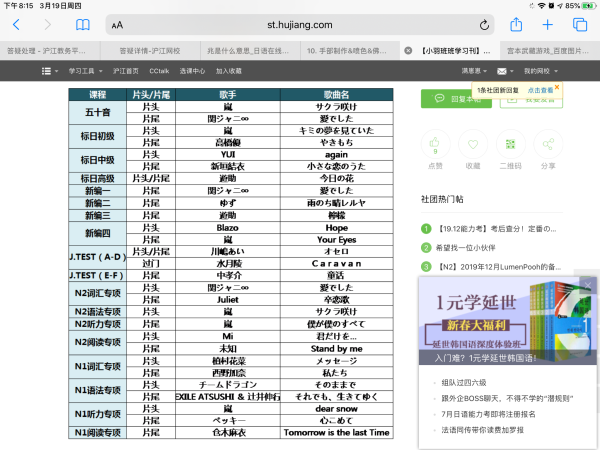Open the share sheet icon
This screenshot has height=450, width=600.
[x=516, y=24]
